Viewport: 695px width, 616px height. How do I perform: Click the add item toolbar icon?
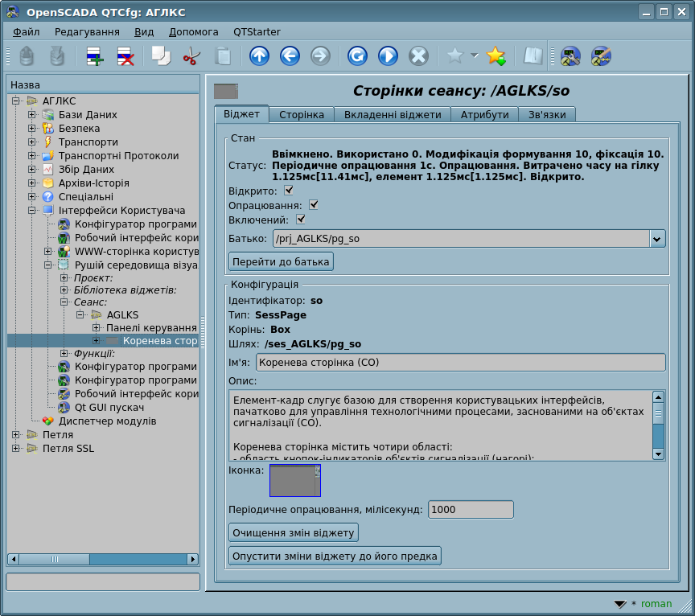[x=94, y=56]
